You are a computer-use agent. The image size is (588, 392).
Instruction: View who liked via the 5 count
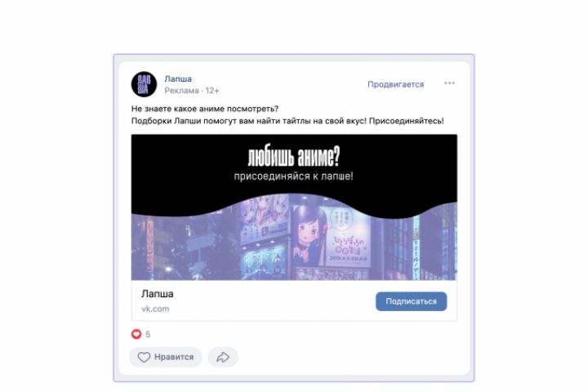148,334
